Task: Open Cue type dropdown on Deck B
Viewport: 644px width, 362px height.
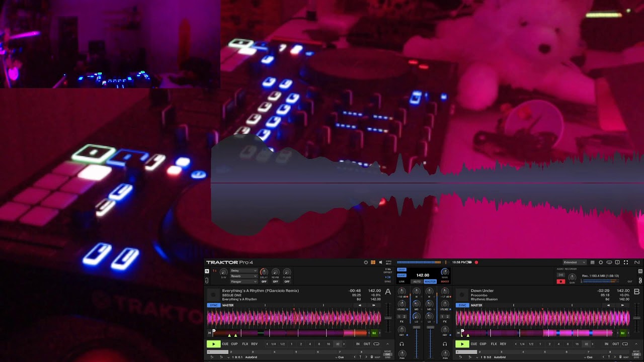Action: pos(588,357)
